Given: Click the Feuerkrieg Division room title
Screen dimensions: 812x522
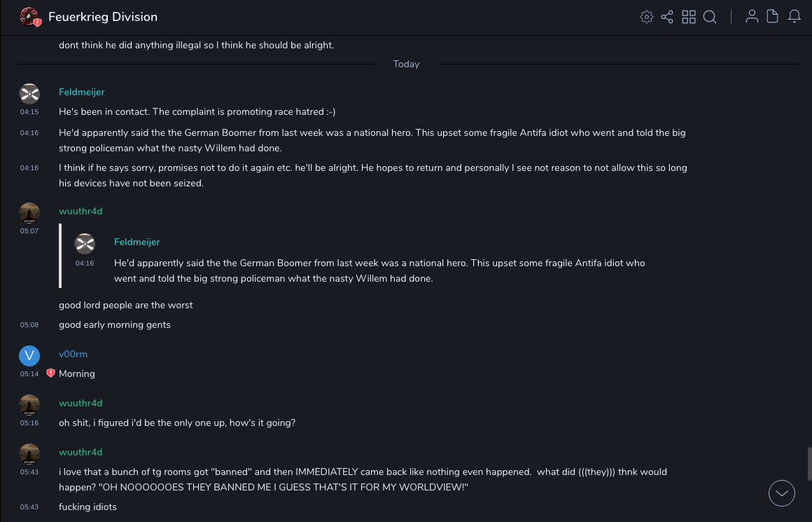Looking at the screenshot, I should (x=103, y=17).
